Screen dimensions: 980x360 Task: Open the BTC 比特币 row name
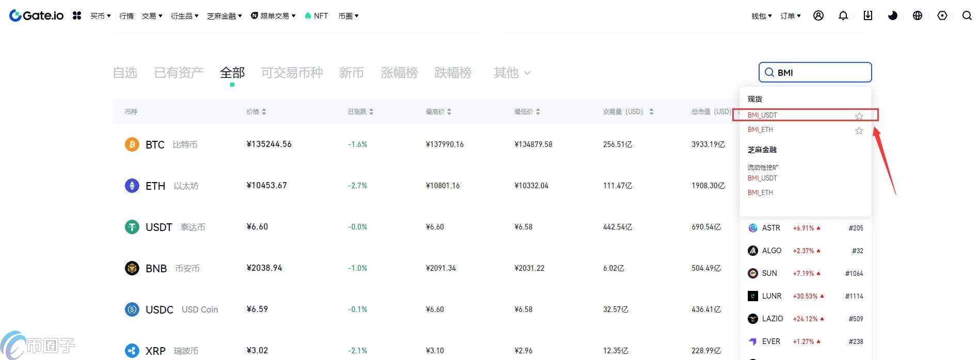(x=171, y=144)
